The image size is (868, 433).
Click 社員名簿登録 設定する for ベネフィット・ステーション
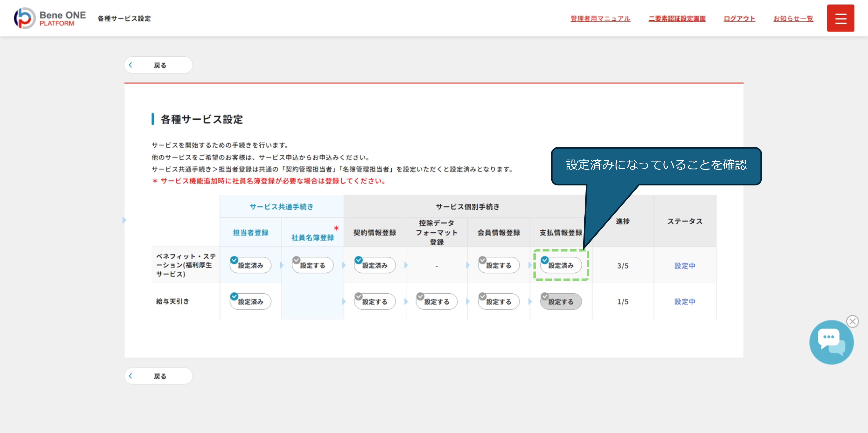(312, 265)
